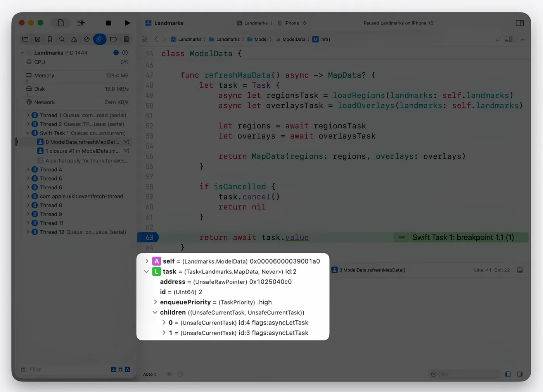This screenshot has width=543, height=392.
Task: Open the related items grid icon
Action: [144, 39]
